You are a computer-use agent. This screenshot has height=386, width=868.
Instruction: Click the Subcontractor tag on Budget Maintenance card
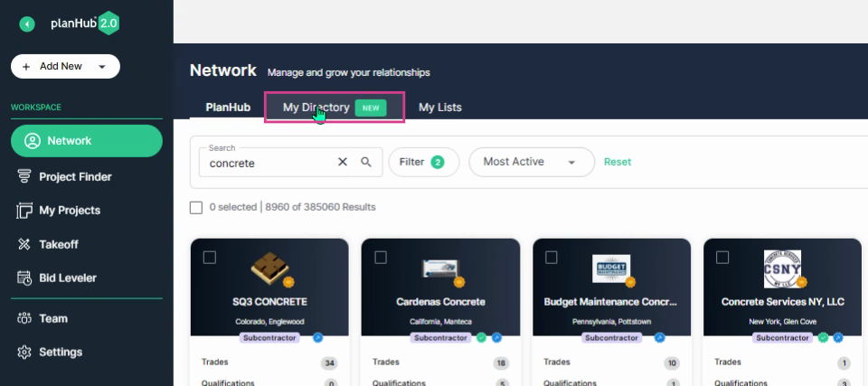(x=612, y=337)
